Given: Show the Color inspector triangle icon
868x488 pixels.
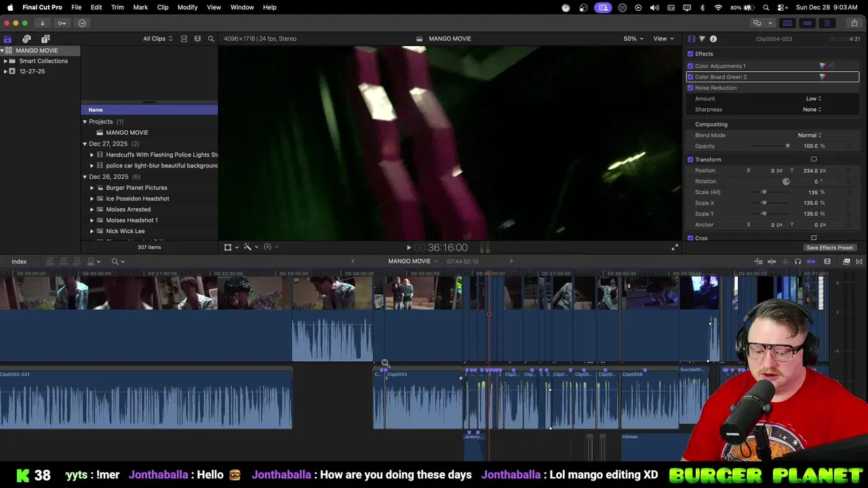Looking at the screenshot, I should pos(702,39).
